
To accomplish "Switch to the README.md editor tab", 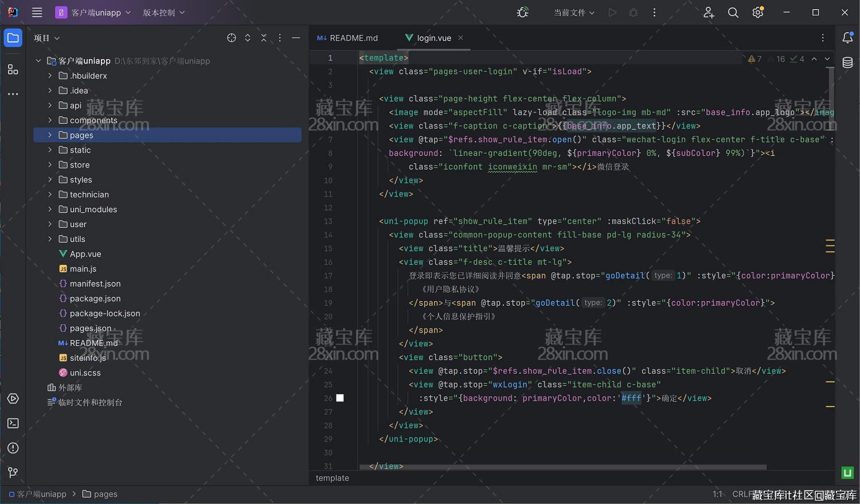I will click(347, 38).
